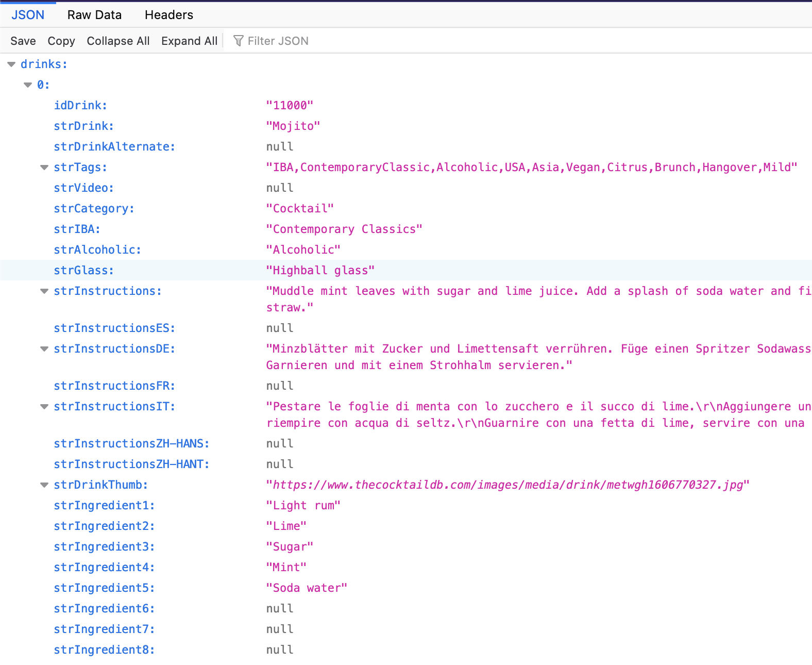
Task: Select the null value of strVideo
Action: (280, 188)
